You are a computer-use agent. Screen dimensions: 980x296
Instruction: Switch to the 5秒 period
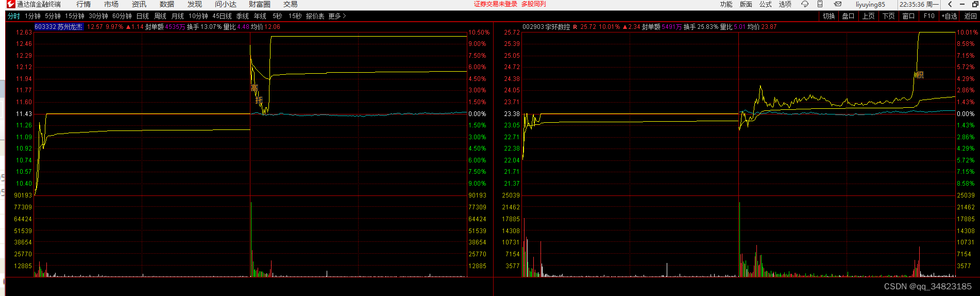coord(277,16)
